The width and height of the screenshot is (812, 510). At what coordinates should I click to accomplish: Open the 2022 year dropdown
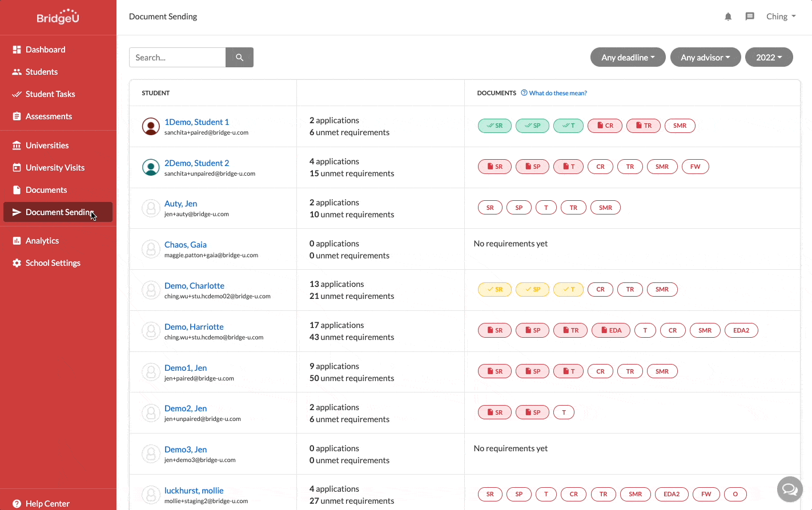[x=769, y=57]
